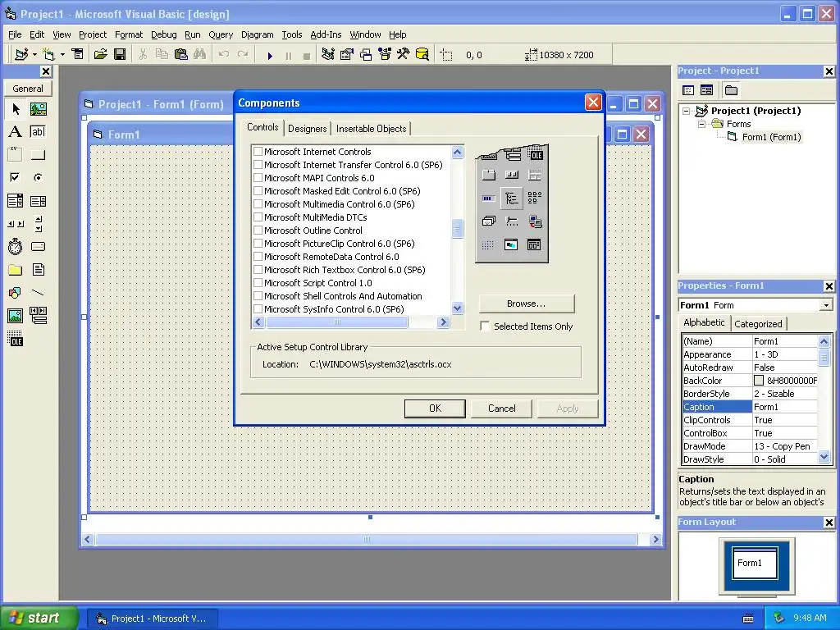Select Form1 (Form1) in project tree
Viewport: 840px width, 630px height.
771,137
